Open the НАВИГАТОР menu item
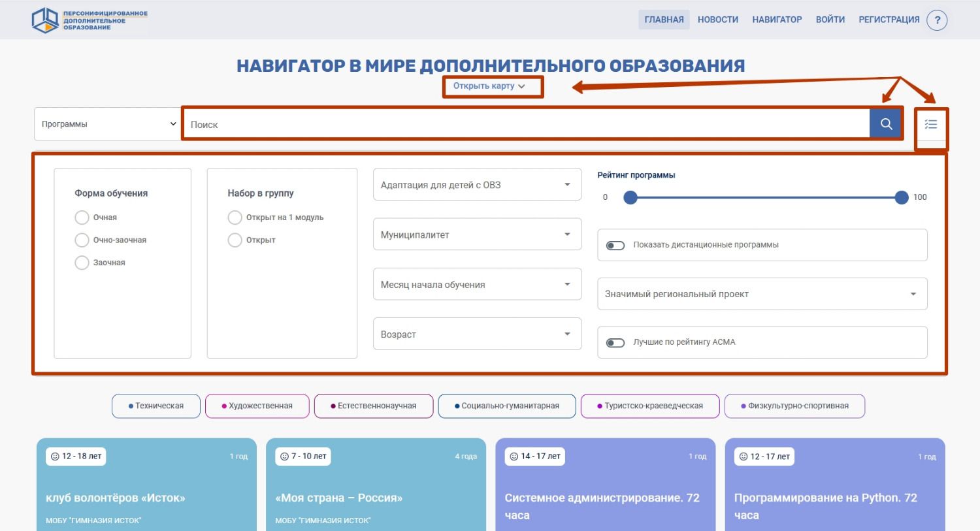 [x=777, y=20]
